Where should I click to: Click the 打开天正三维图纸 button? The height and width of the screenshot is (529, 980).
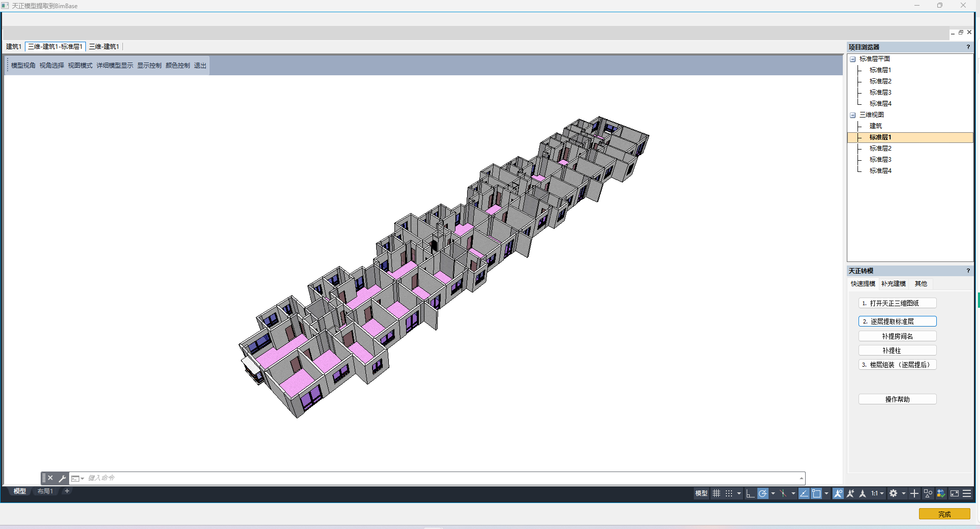pyautogui.click(x=898, y=303)
